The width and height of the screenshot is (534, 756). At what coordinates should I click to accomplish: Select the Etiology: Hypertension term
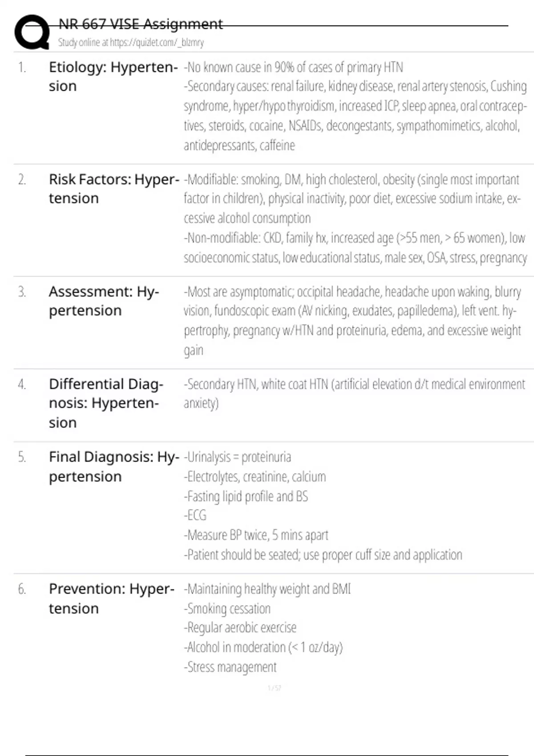click(x=113, y=76)
